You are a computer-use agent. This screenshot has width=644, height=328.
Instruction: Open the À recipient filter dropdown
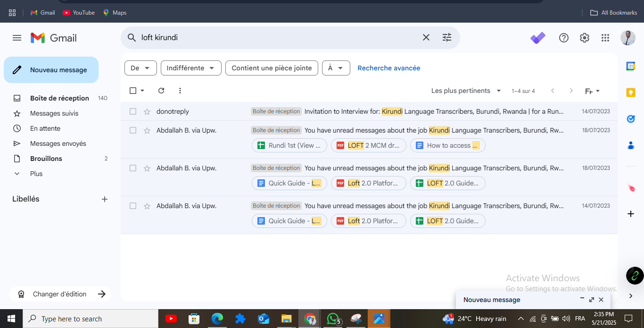(336, 68)
